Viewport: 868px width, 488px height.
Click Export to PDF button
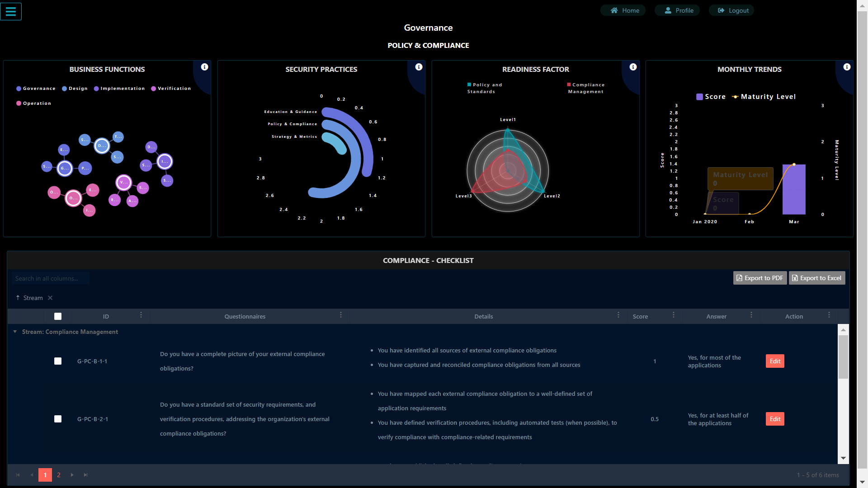click(x=760, y=278)
